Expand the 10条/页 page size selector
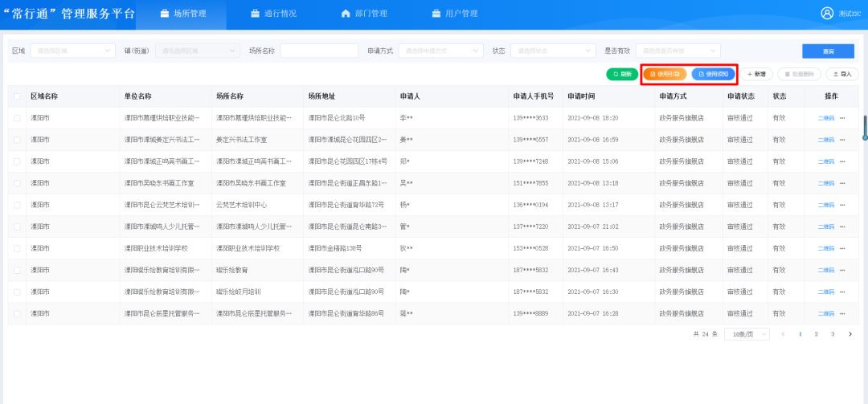 coord(747,333)
